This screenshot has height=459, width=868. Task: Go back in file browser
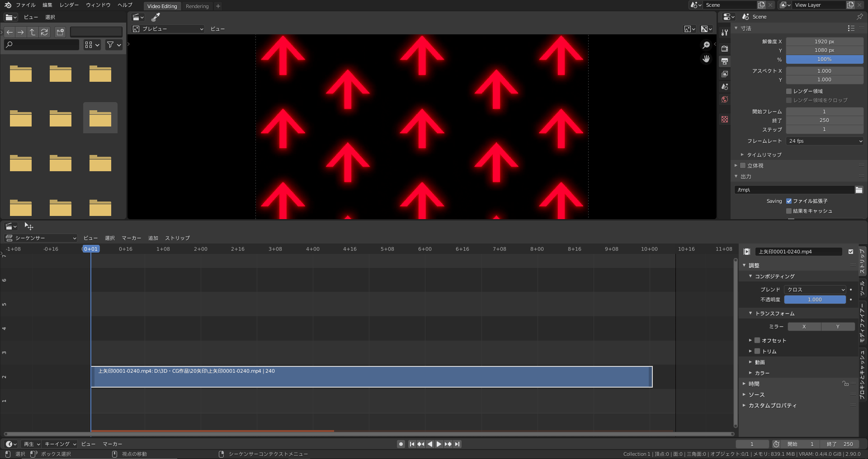coord(9,32)
